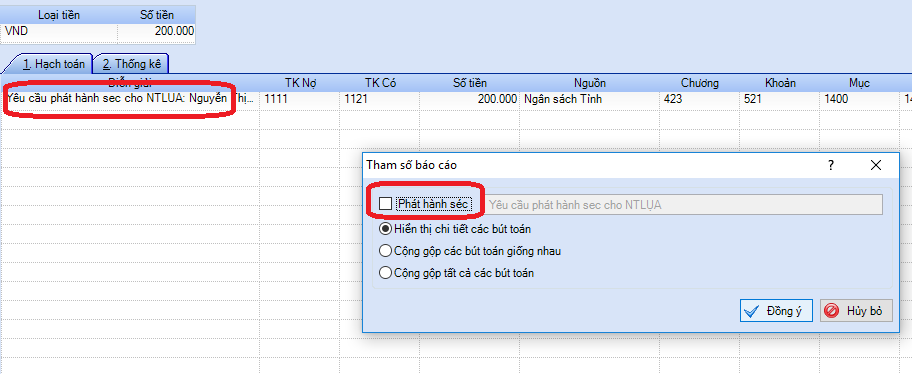
Task: Click the Yêu cầu phát hành sec input field
Action: coord(685,205)
